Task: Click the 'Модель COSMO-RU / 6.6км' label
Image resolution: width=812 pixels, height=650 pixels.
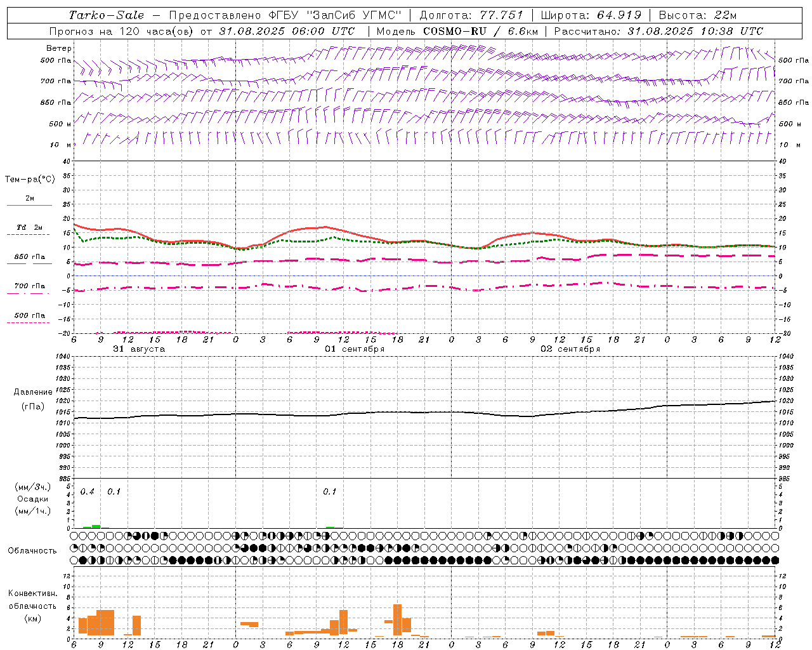Action: (x=457, y=31)
